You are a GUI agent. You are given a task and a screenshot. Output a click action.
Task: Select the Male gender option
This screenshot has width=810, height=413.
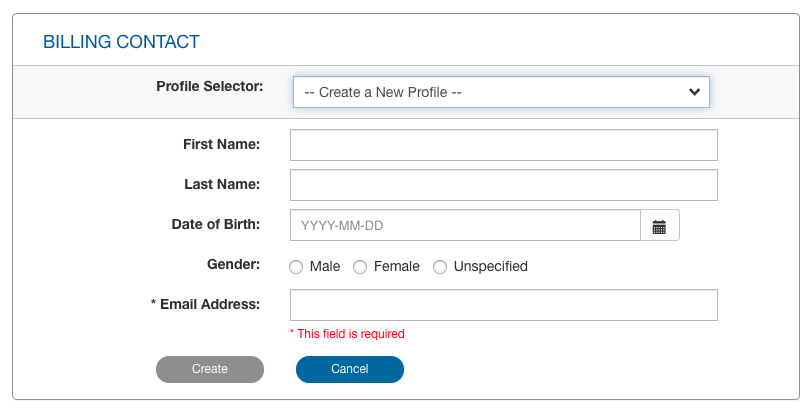pos(297,267)
